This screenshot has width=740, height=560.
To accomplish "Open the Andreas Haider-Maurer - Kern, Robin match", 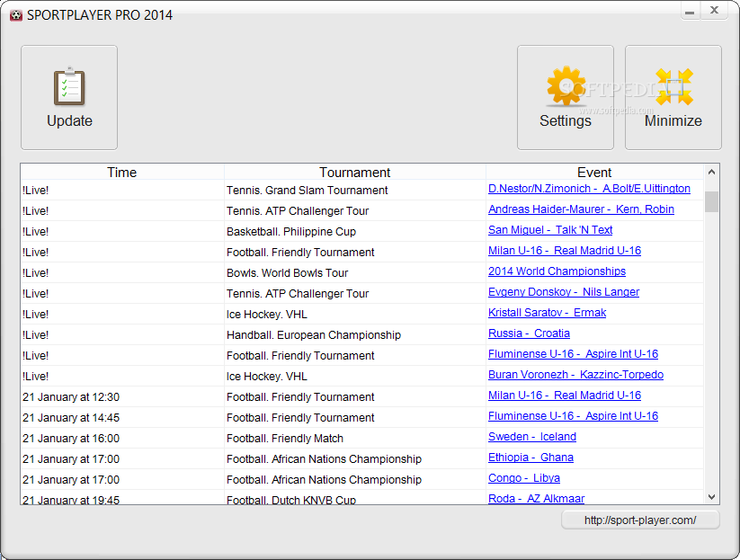I will tap(581, 209).
